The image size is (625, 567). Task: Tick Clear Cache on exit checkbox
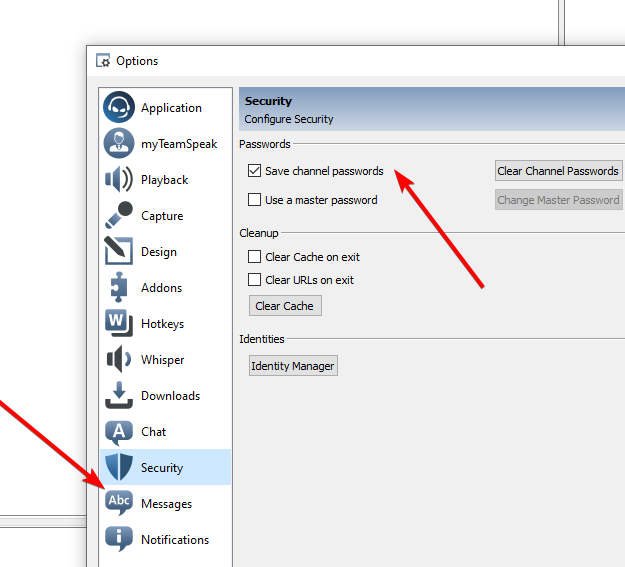click(255, 257)
